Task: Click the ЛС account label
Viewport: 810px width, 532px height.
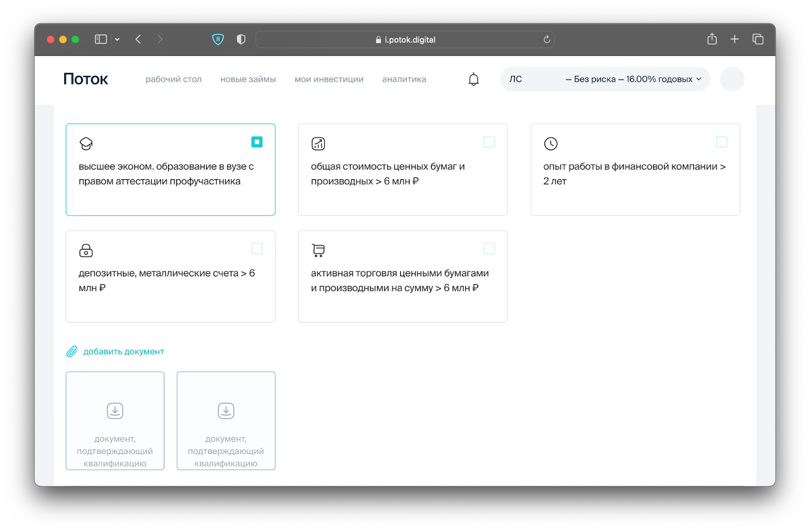Action: [515, 79]
